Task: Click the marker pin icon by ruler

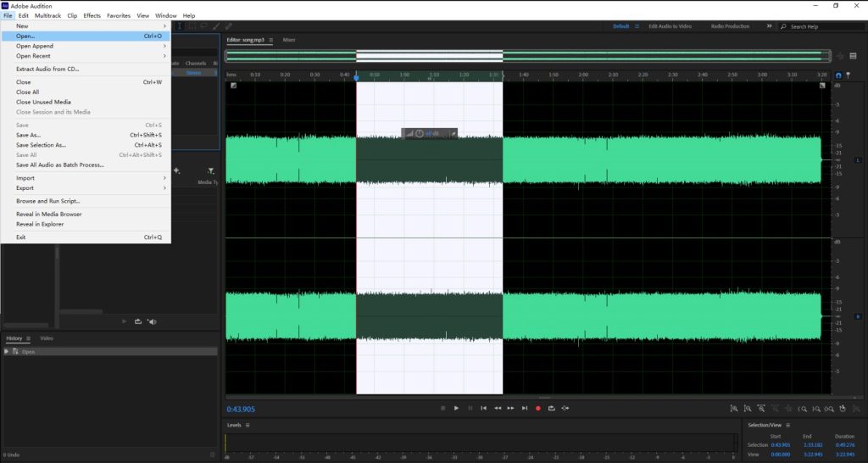Action: click(x=848, y=75)
